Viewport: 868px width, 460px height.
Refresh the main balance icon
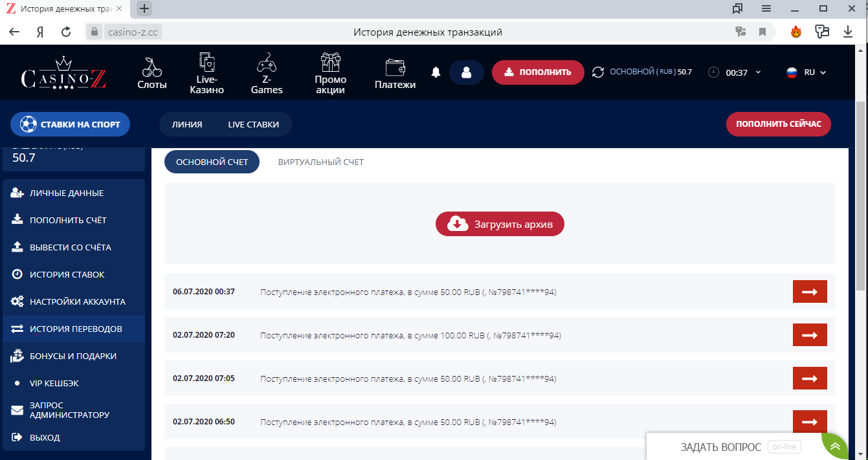pyautogui.click(x=598, y=72)
